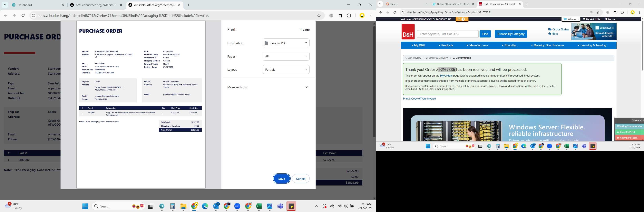Bookmark the dandh.com page with the star
The width and height of the screenshot is (644, 212).
(598, 12)
